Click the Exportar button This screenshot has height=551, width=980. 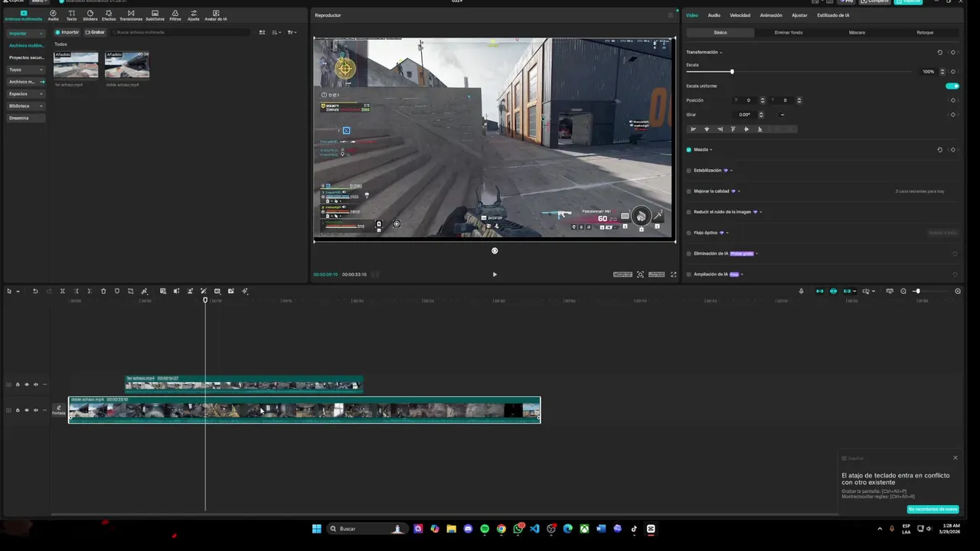click(910, 2)
